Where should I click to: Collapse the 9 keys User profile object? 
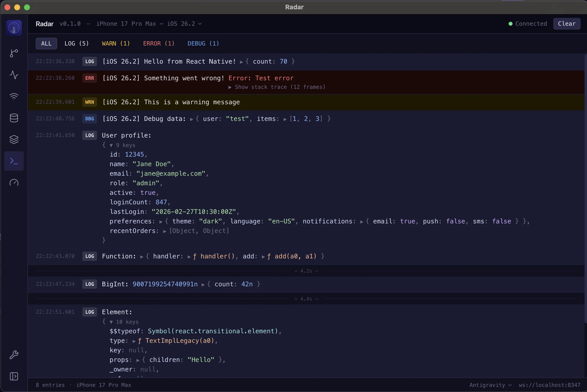(111, 146)
